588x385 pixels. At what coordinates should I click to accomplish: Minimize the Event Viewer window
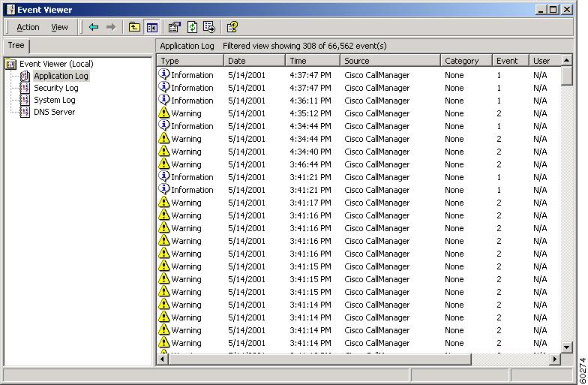pyautogui.click(x=540, y=9)
